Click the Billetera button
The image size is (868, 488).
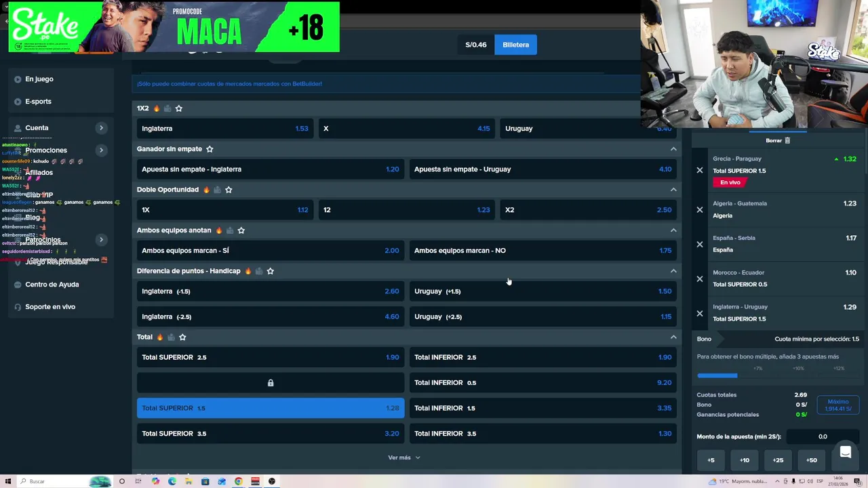tap(515, 45)
